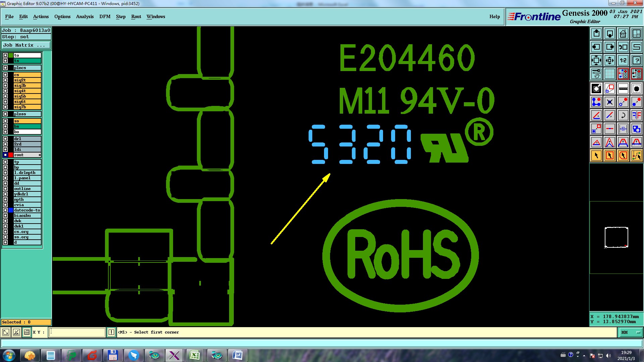Expand the Job Matrix button
This screenshot has height=362, width=644.
[x=26, y=45]
